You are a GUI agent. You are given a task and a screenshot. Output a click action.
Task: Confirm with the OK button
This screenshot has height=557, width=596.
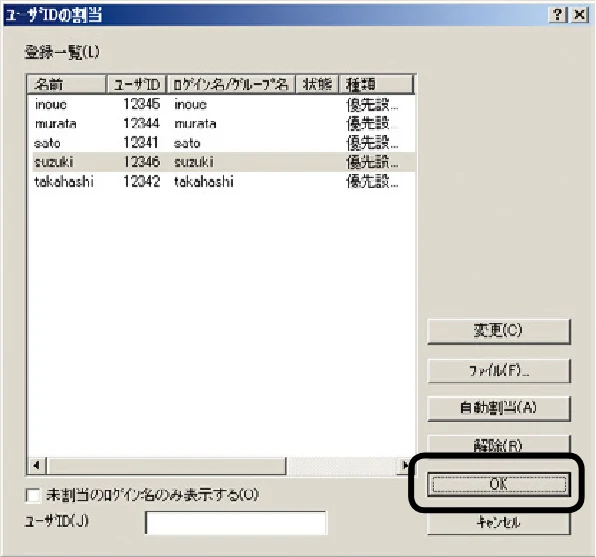[x=499, y=484]
